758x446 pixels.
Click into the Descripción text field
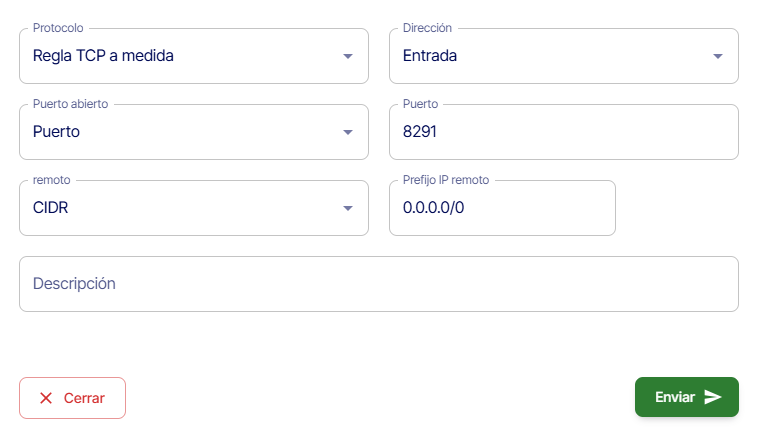click(378, 284)
